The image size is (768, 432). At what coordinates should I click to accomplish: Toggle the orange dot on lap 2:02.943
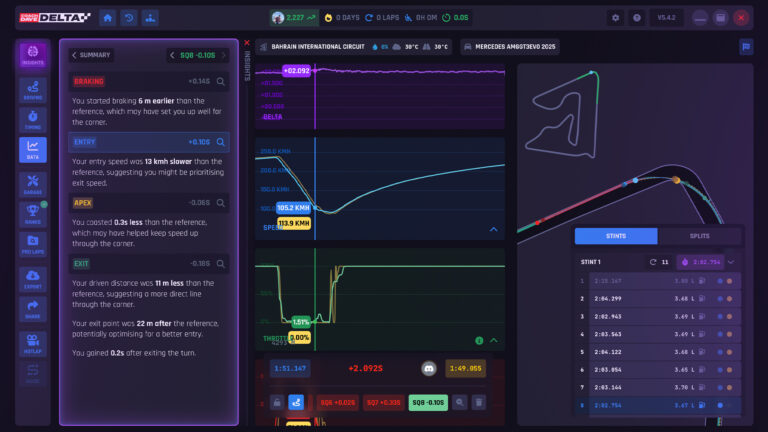coord(729,316)
